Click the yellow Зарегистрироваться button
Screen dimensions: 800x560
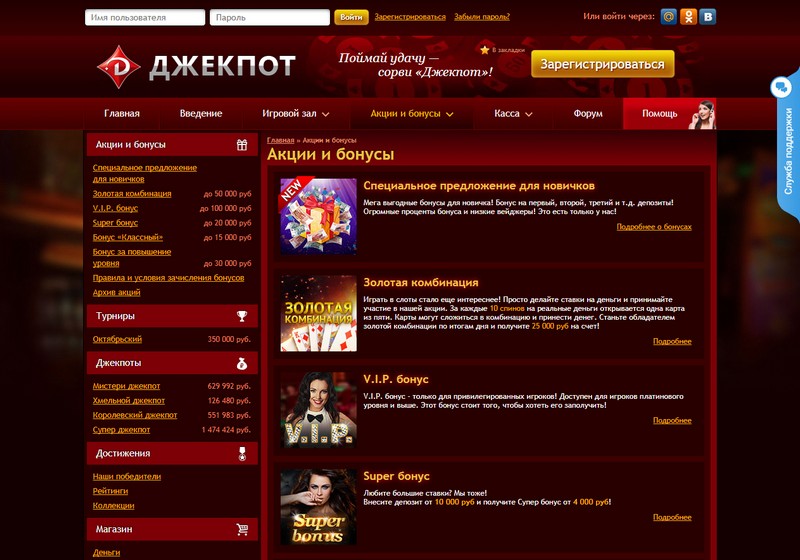click(x=603, y=64)
